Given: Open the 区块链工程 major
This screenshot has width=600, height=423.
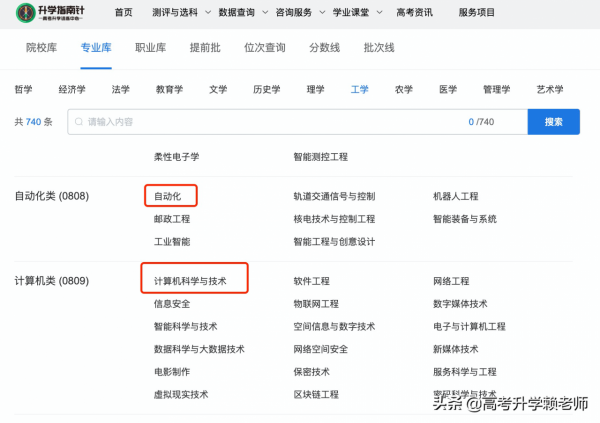Looking at the screenshot, I should click(316, 394).
